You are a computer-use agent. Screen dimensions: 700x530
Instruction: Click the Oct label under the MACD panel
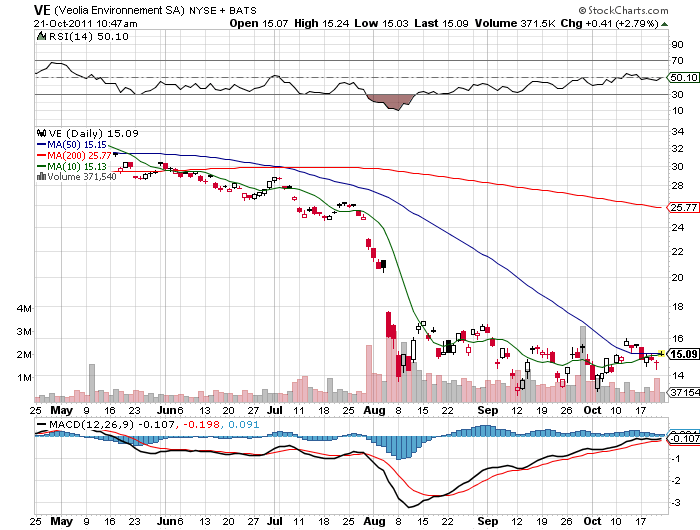pos(592,521)
